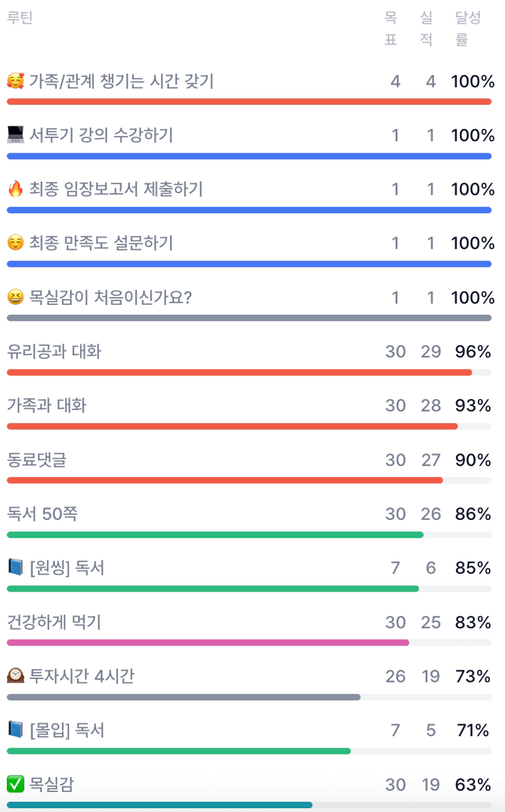Click the book icon beside [몰입] 독서
The image size is (505, 812).
coord(15,730)
